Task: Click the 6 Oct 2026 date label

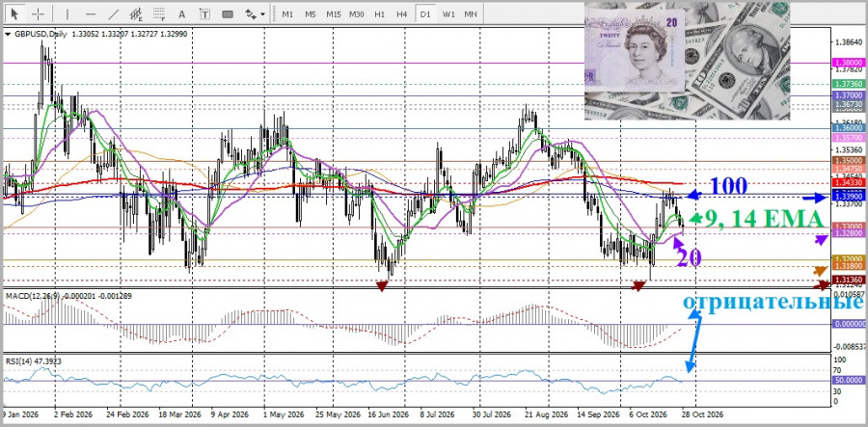Action: tap(649, 414)
